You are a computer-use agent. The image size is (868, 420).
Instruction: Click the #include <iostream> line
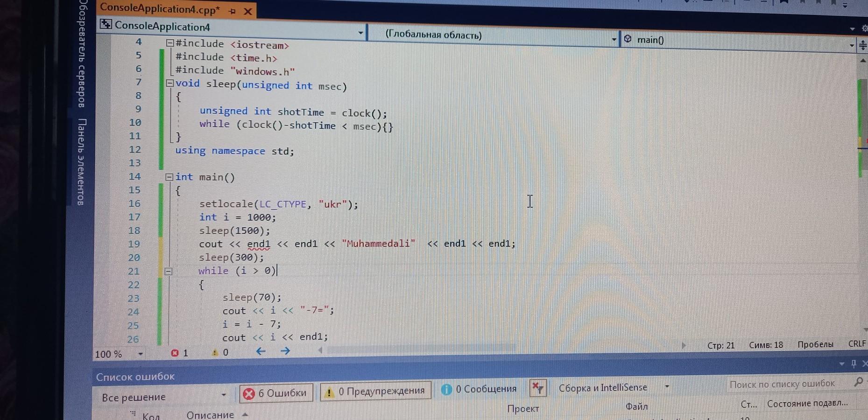232,44
